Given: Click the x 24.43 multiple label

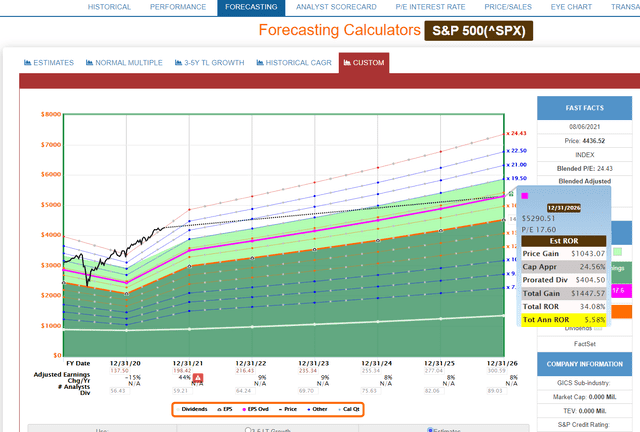Looking at the screenshot, I should pyautogui.click(x=517, y=134).
